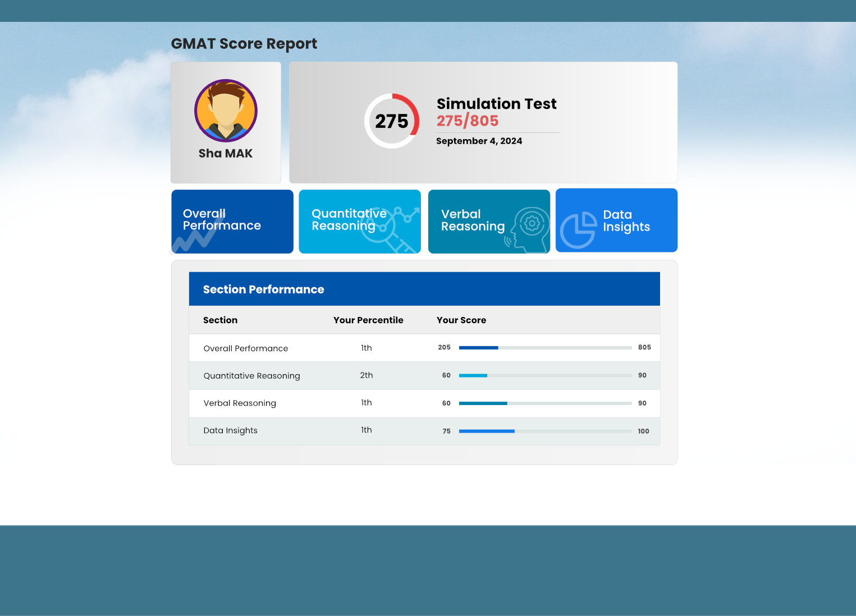Click the Verbal Reasoning 1th percentile value
Viewport: 856px width, 616px height.
click(x=367, y=403)
